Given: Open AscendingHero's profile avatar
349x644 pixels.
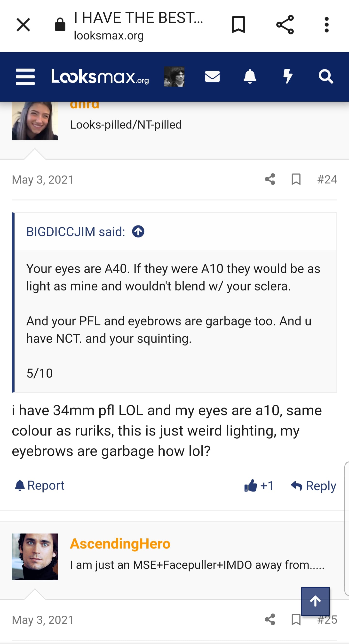Looking at the screenshot, I should pyautogui.click(x=35, y=557).
